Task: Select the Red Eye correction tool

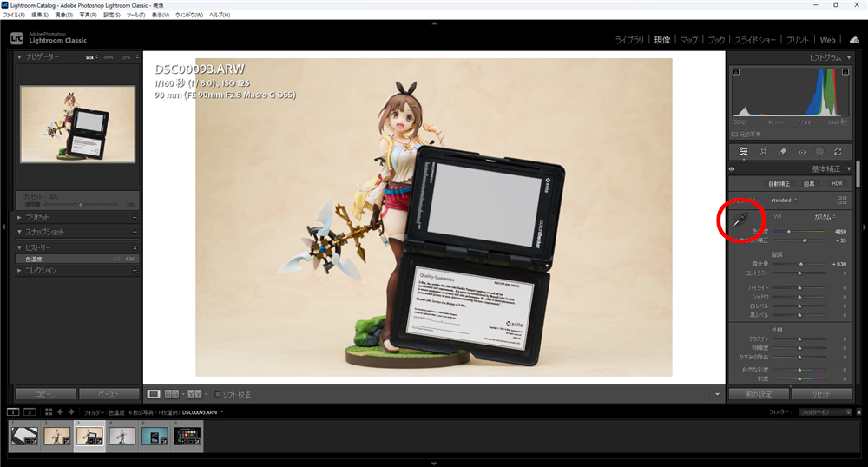Action: [x=801, y=151]
